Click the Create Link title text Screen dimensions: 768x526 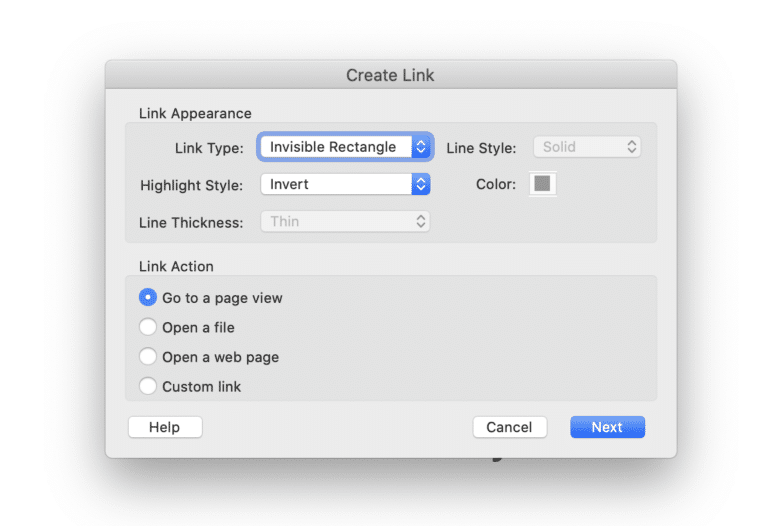pyautogui.click(x=390, y=75)
